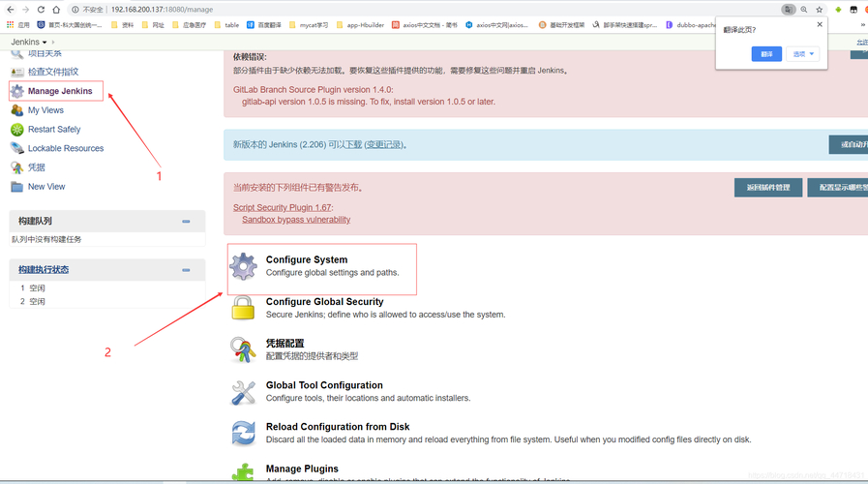Open New View in the sidebar
868x484 pixels.
pos(46,187)
